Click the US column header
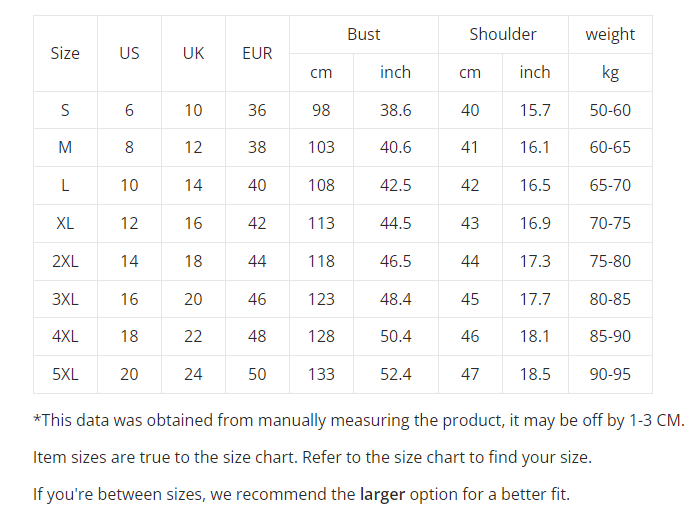 click(x=129, y=54)
